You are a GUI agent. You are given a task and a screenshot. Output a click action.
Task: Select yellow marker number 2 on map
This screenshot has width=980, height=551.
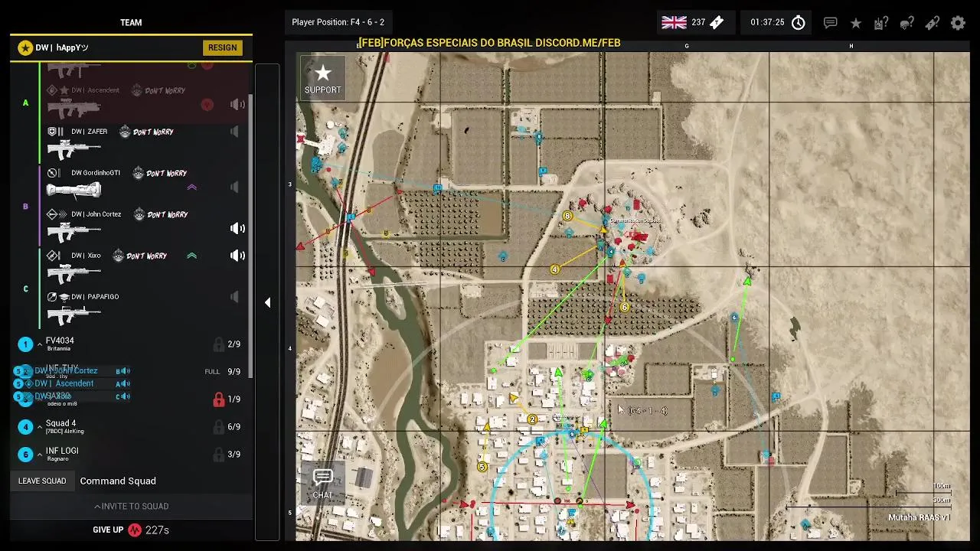pyautogui.click(x=532, y=419)
